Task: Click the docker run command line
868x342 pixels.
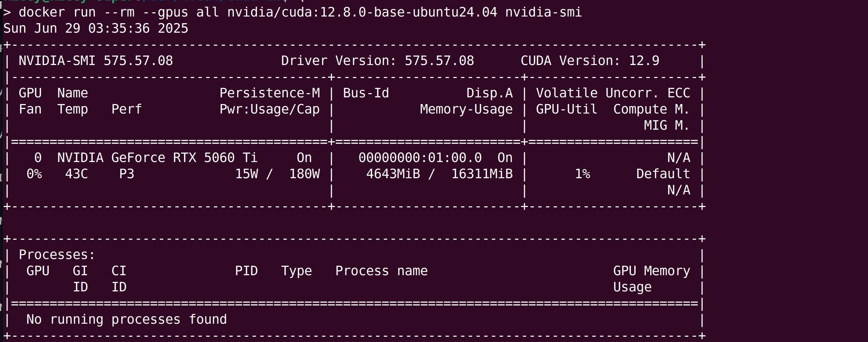Action: pyautogui.click(x=292, y=12)
